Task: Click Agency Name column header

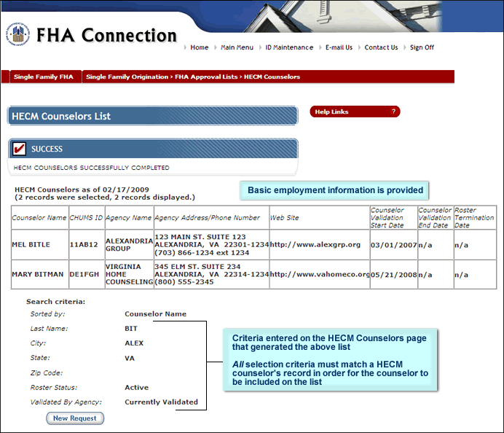Action: pos(128,217)
